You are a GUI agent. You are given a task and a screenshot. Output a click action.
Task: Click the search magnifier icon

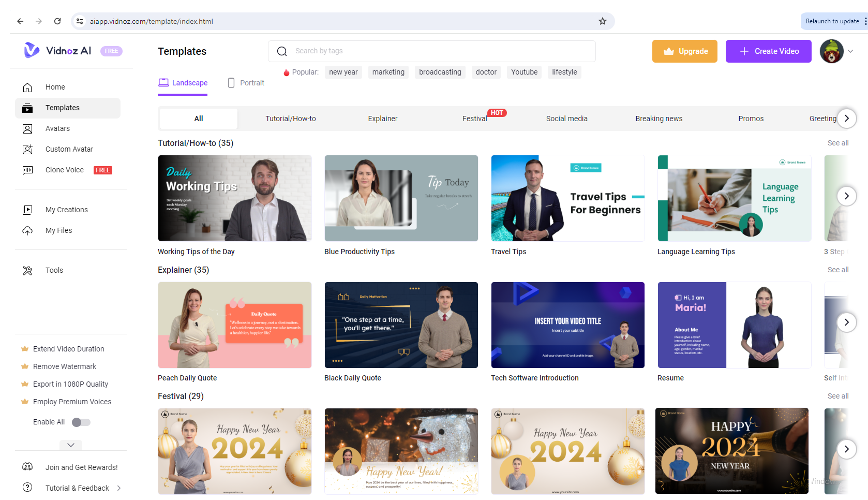282,51
